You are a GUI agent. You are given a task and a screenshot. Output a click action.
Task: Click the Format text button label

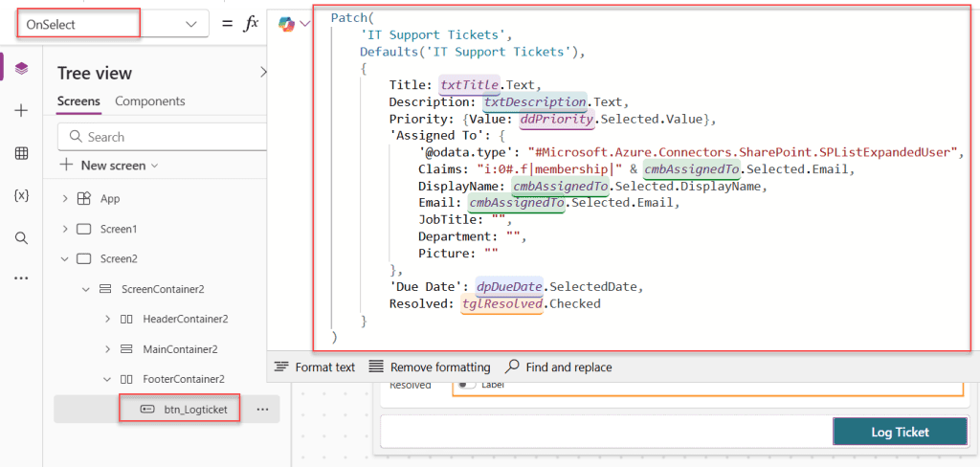pyautogui.click(x=325, y=367)
